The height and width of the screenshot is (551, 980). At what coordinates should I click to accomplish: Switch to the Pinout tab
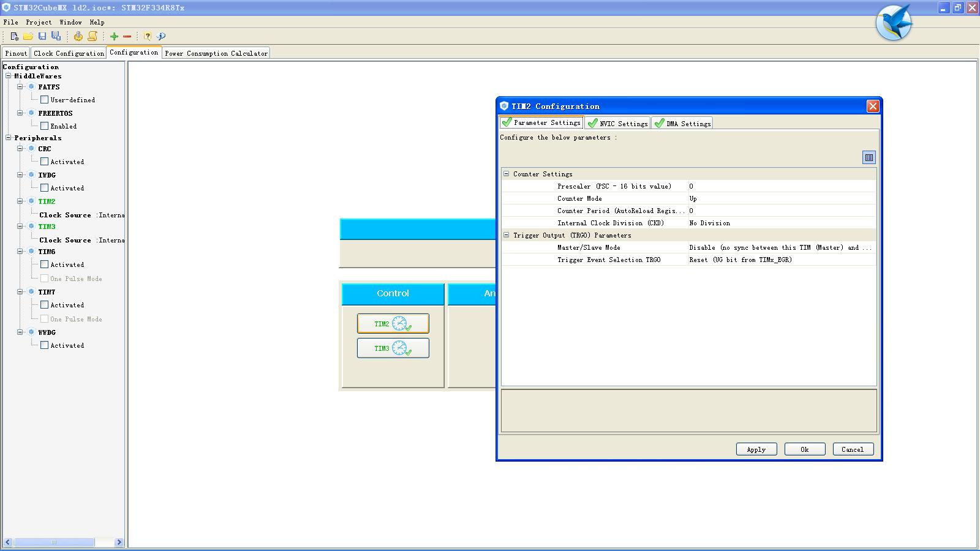click(x=16, y=53)
